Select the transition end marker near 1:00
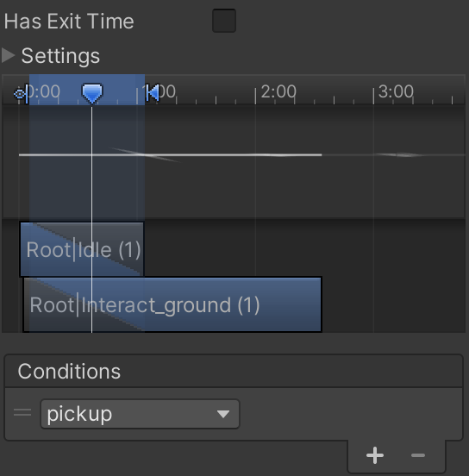Viewport: 469px width, 476px height. [152, 92]
